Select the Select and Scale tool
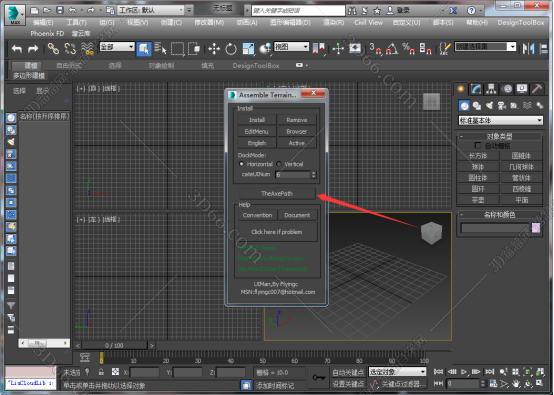Image resolution: width=554 pixels, height=395 pixels. pos(248,48)
